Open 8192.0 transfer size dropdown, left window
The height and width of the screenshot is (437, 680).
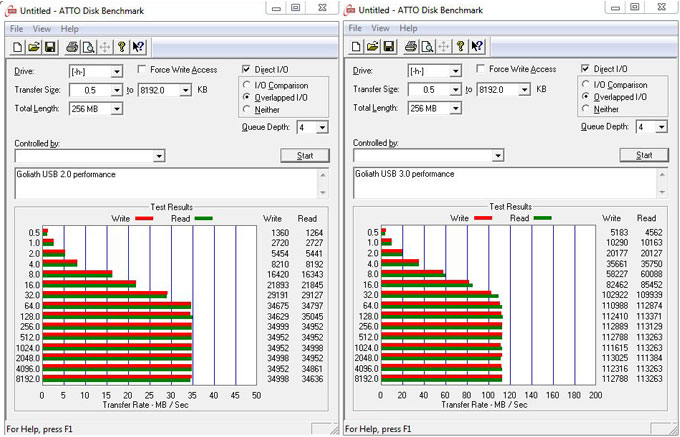click(185, 90)
